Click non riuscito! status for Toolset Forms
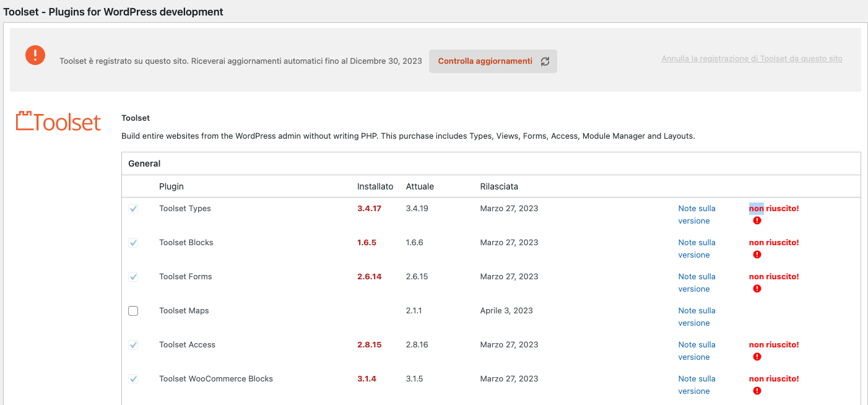Screen dimensions: 868x405 [774, 277]
